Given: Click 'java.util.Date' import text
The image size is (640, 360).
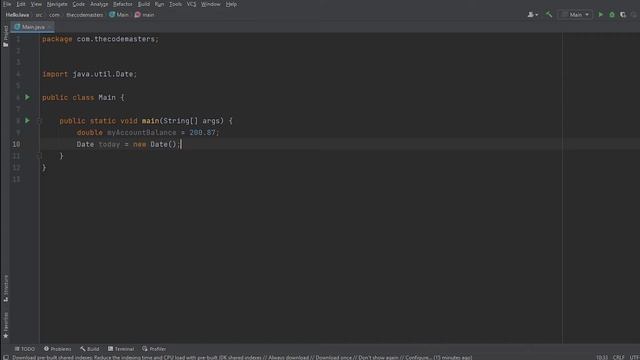Looking at the screenshot, I should [x=103, y=74].
